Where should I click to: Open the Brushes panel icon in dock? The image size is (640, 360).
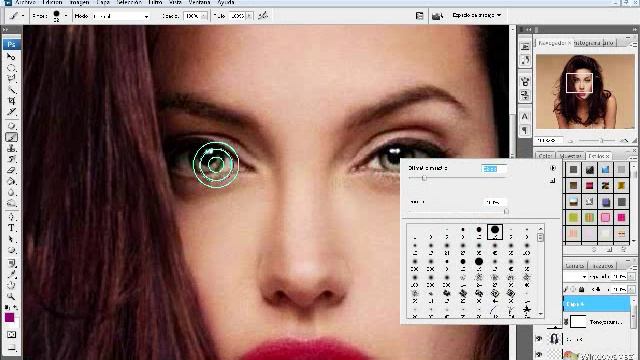click(x=524, y=82)
